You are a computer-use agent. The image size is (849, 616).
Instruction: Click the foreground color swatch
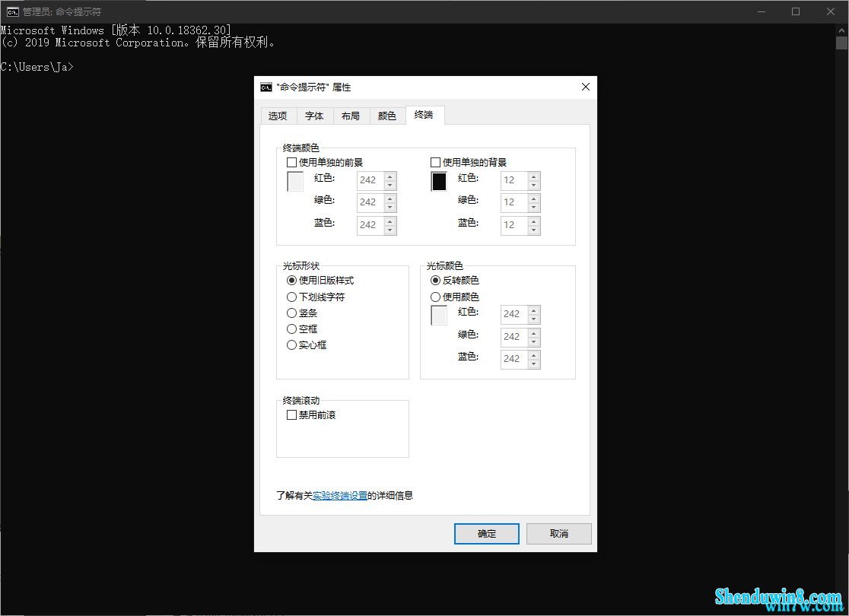coord(295,181)
